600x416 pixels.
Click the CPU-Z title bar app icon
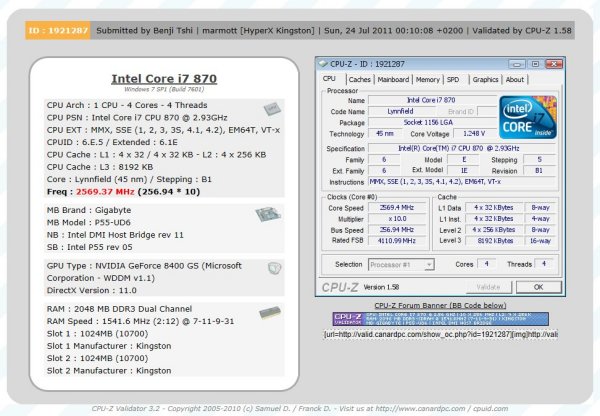pyautogui.click(x=323, y=64)
